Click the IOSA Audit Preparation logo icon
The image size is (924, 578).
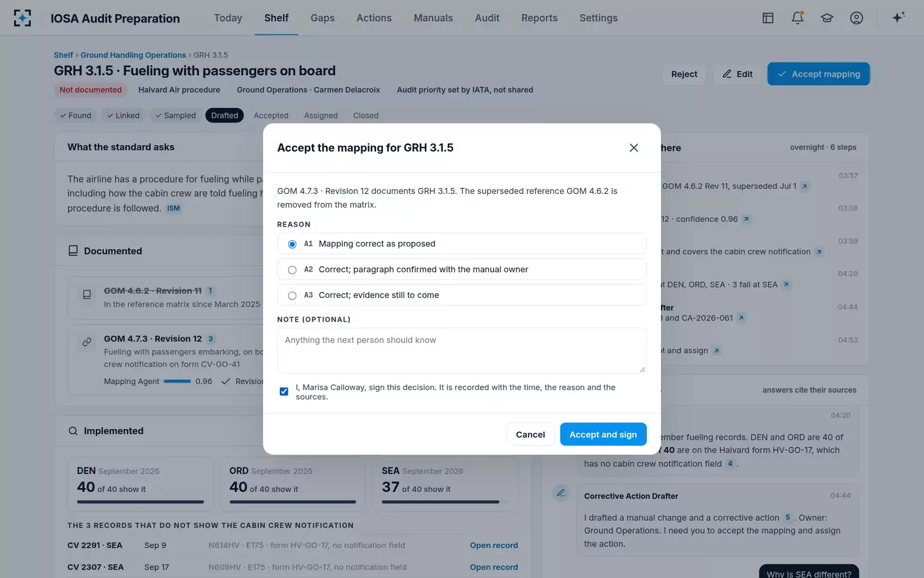tap(22, 18)
